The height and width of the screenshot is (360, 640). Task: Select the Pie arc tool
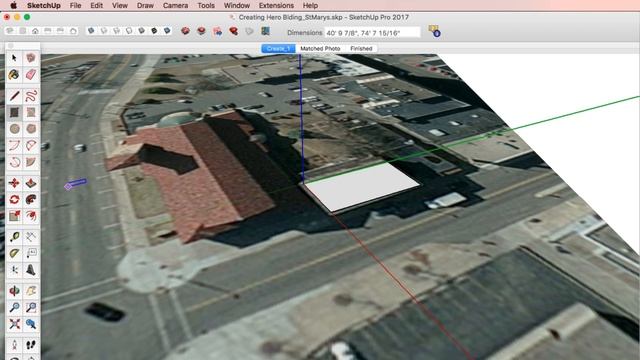pos(31,162)
